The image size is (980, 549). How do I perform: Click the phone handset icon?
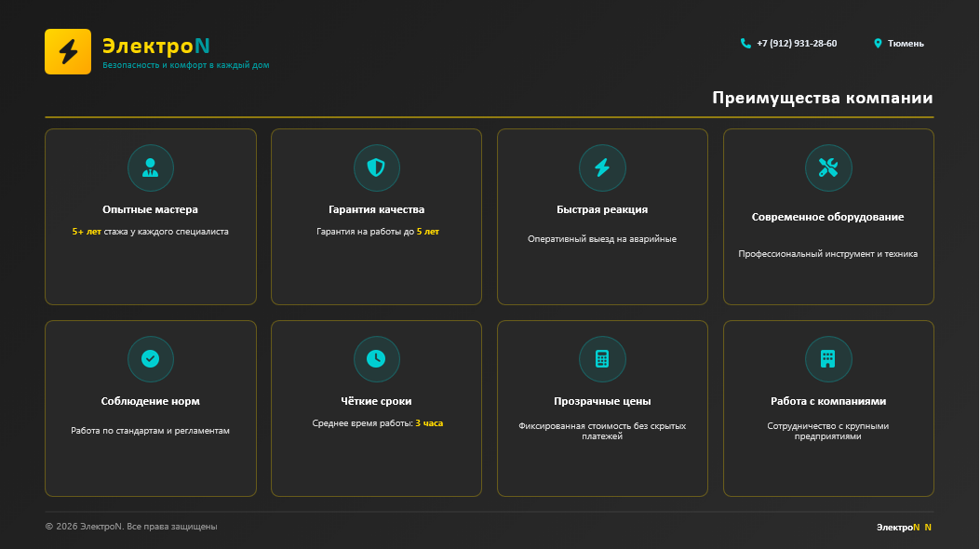(745, 43)
